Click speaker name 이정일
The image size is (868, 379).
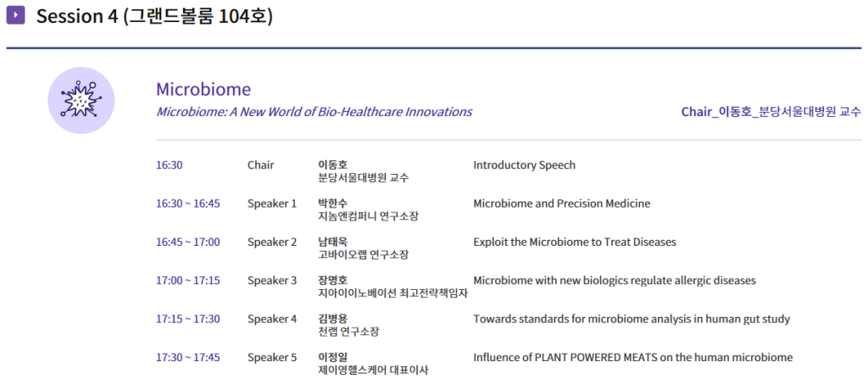click(x=332, y=357)
